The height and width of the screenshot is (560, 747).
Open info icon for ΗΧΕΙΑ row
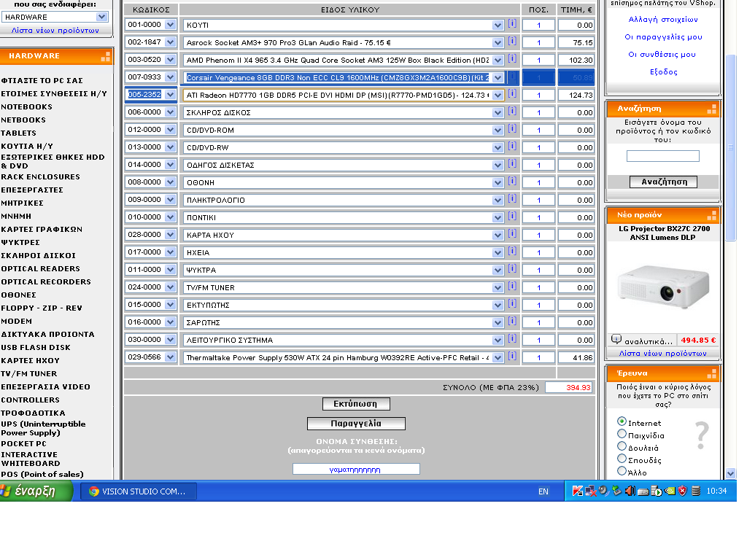point(512,251)
